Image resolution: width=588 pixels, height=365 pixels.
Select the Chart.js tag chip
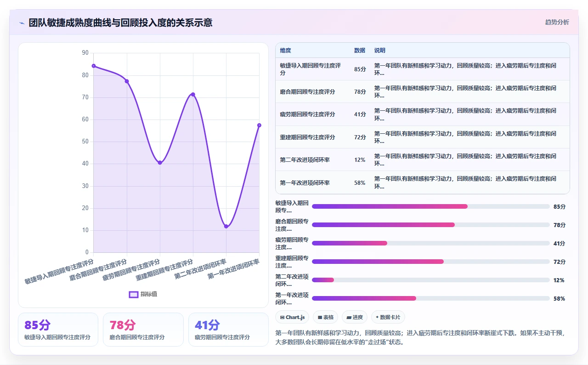pos(292,317)
